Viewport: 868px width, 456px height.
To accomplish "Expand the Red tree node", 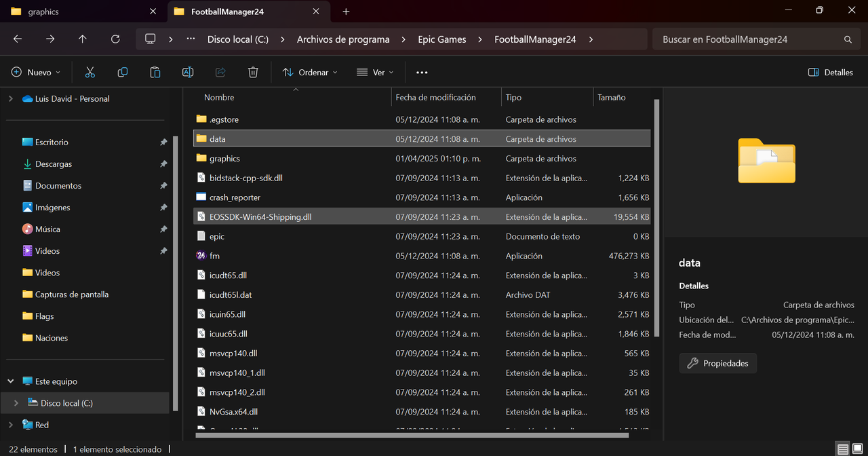I will point(10,425).
